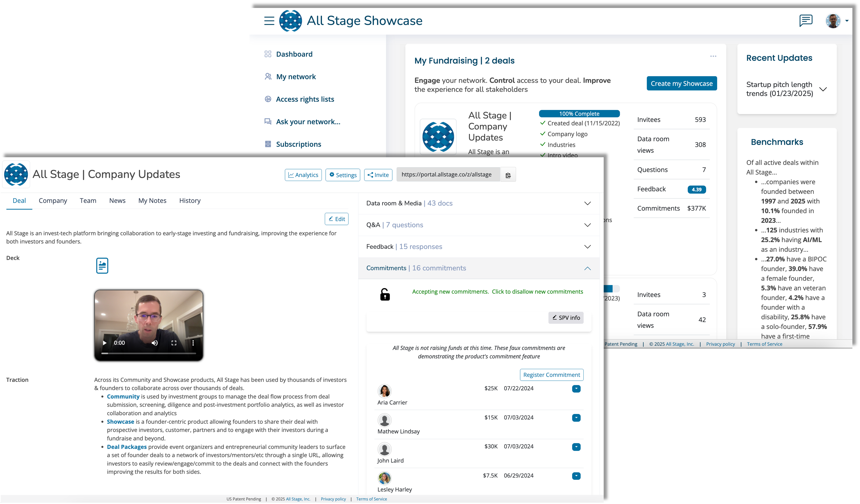860x504 pixels.
Task: Open the chat messages icon in header
Action: (x=805, y=20)
